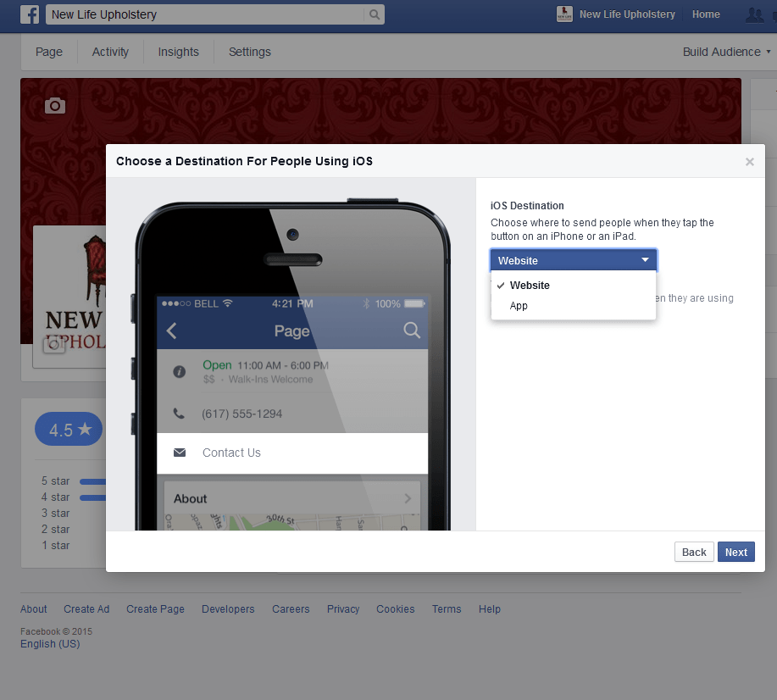Click the 2 star label
This screenshot has height=700, width=777.
tap(56, 529)
